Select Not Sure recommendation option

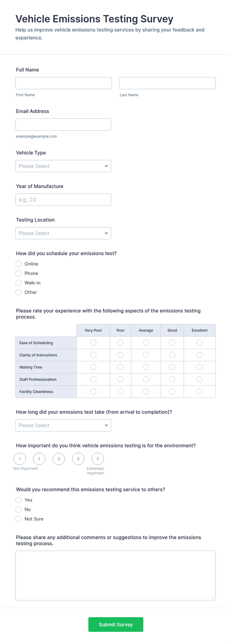point(18,519)
